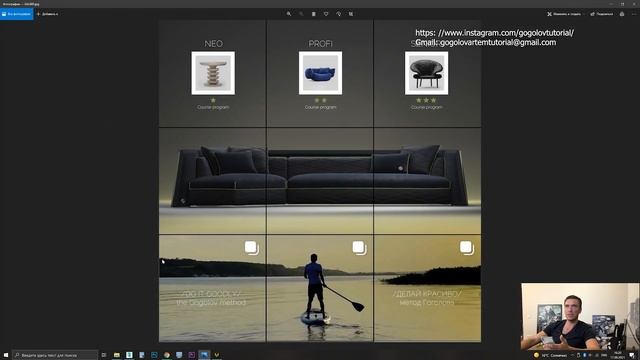This screenshot has height=360, width=640.
Task: Click the 'Поделиться' share button
Action: (602, 14)
